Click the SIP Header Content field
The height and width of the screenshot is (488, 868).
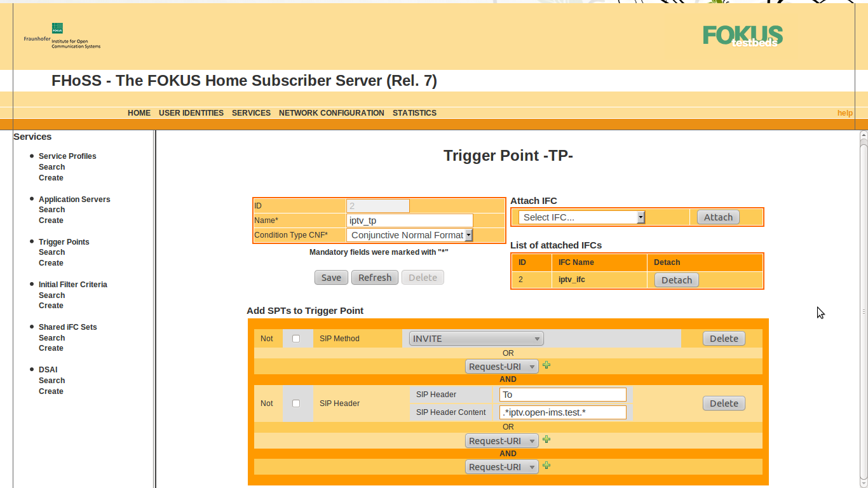click(x=562, y=412)
